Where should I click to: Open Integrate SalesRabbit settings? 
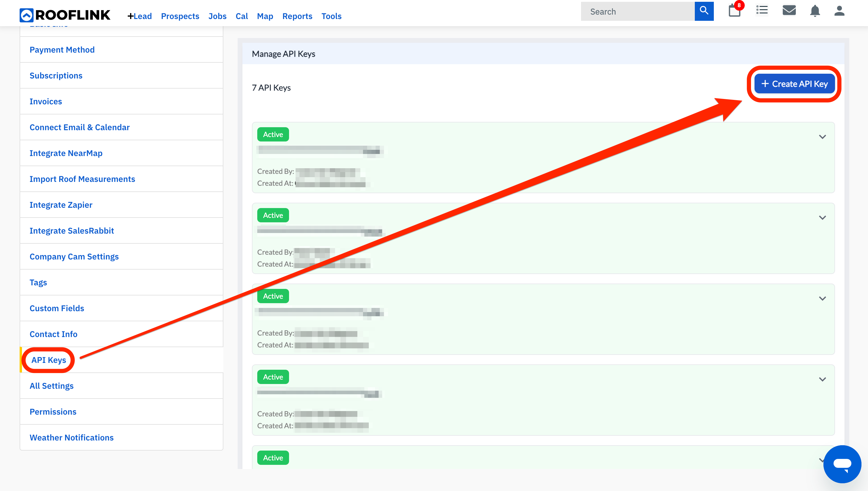pyautogui.click(x=121, y=231)
